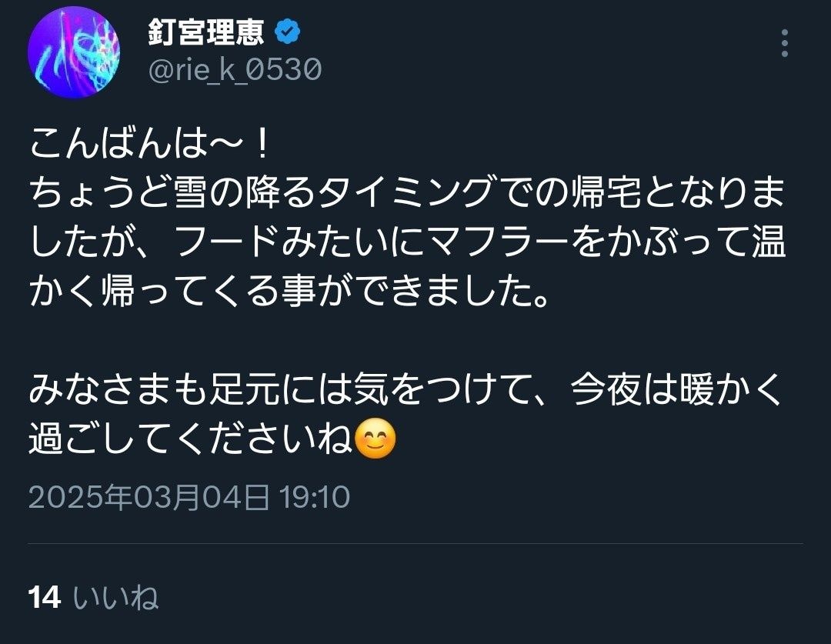
Task: Open the 釘宮理恵 profile avatar
Action: point(75,52)
